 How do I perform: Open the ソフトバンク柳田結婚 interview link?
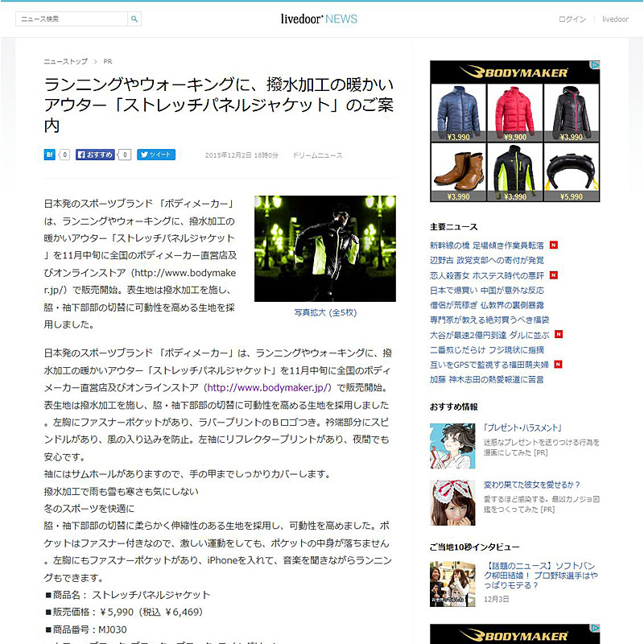click(x=541, y=576)
